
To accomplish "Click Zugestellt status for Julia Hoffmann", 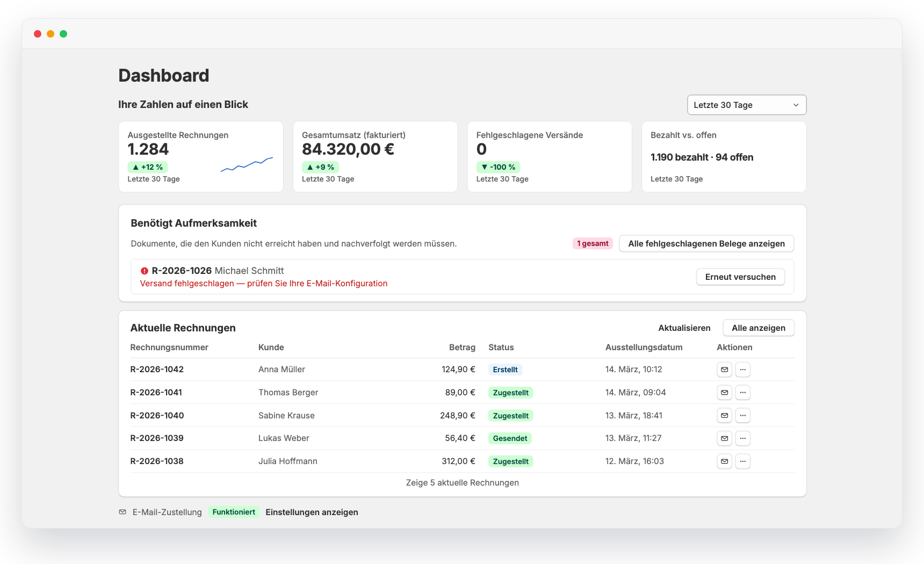I will (x=510, y=461).
